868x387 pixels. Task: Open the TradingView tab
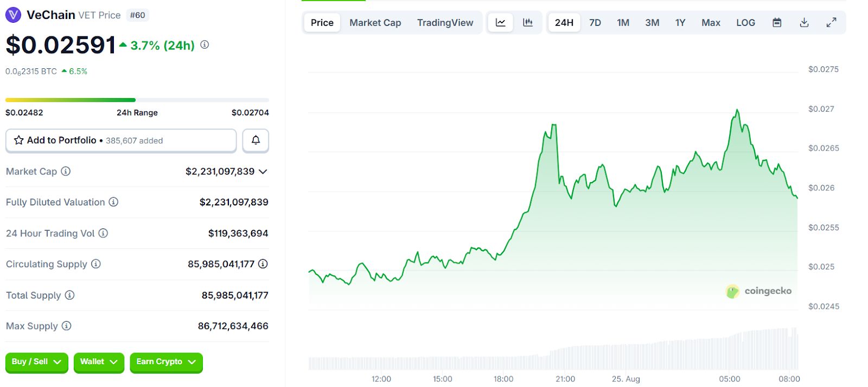(x=445, y=23)
